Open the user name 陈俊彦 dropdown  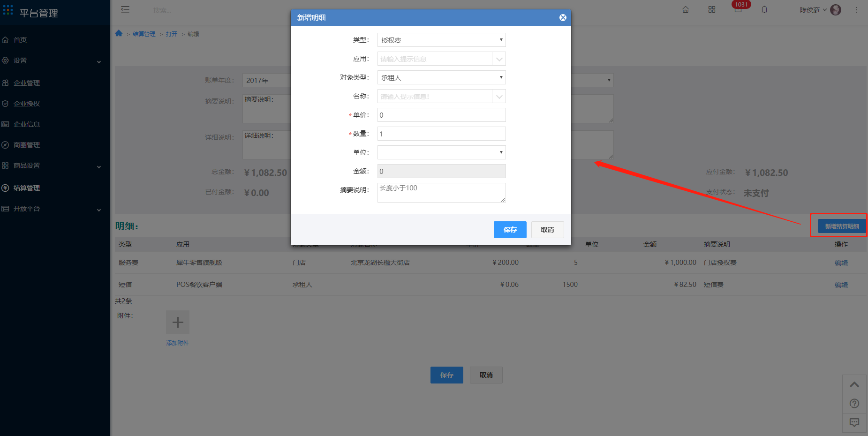coord(813,10)
